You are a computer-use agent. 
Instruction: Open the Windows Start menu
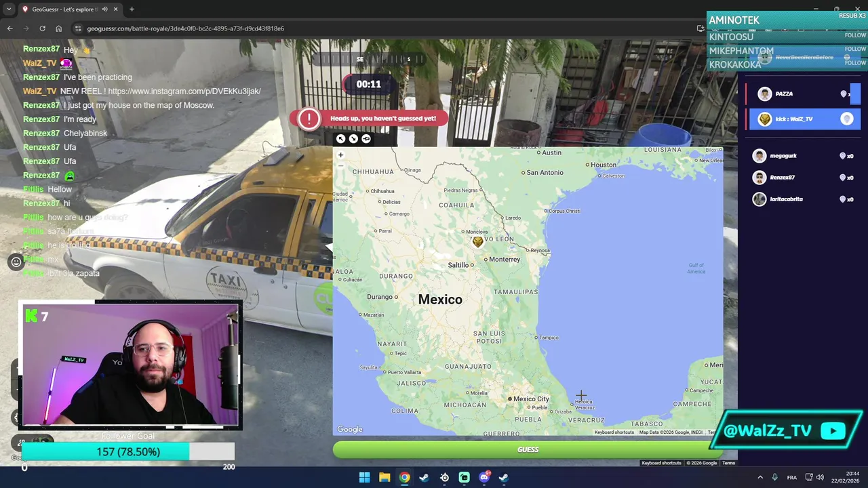(364, 477)
